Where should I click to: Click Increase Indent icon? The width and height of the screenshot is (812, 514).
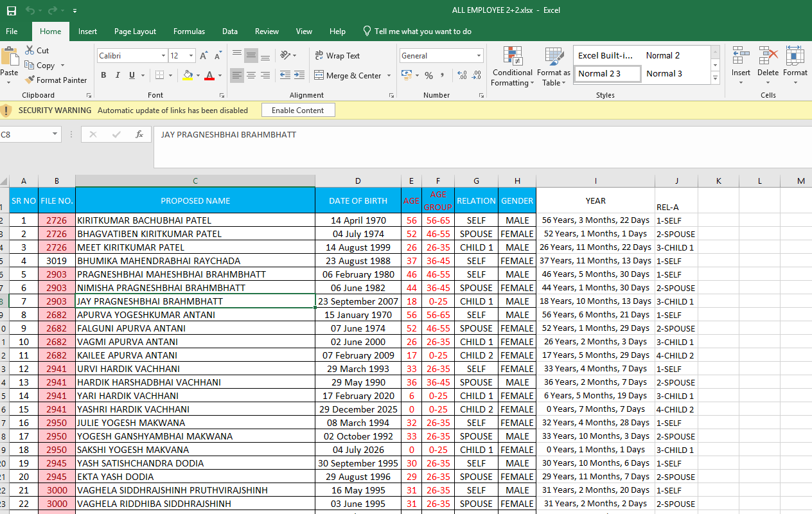tap(299, 75)
